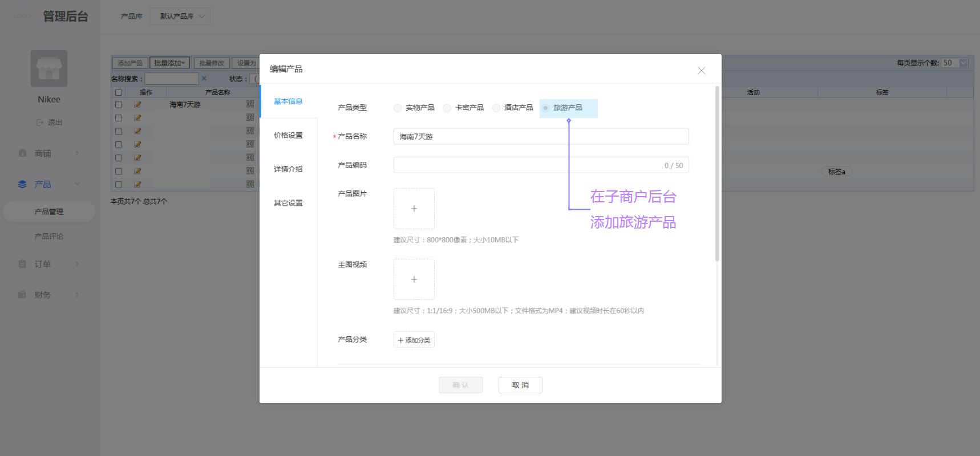Click the 添加分类 button
The image size is (980, 456).
pos(414,340)
